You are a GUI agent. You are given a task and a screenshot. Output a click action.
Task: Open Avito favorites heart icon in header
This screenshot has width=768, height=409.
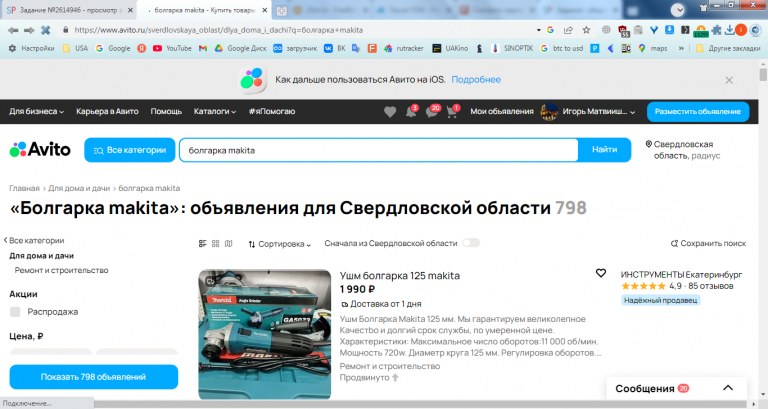[390, 112]
